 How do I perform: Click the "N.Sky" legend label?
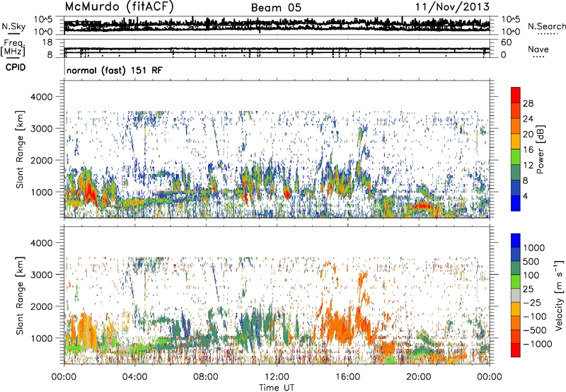13,26
